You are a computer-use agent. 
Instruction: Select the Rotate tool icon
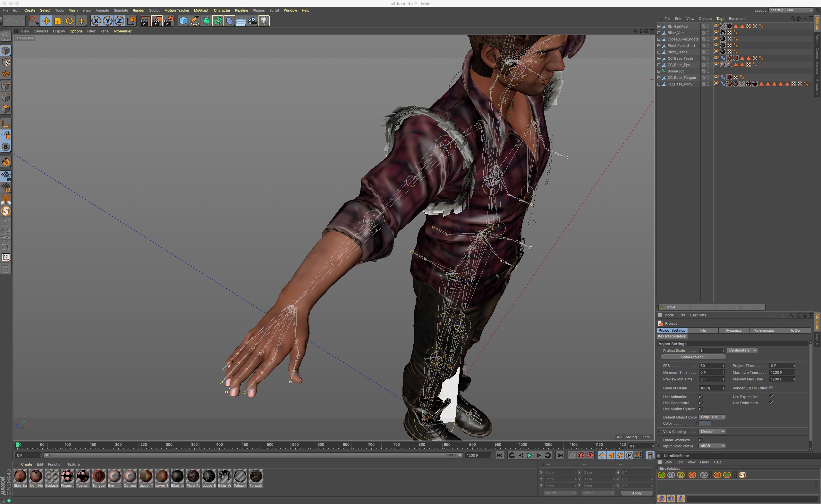click(69, 21)
